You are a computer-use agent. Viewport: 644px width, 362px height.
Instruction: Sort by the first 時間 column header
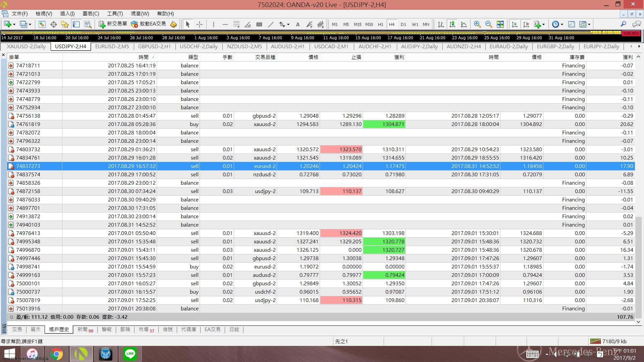click(x=110, y=57)
